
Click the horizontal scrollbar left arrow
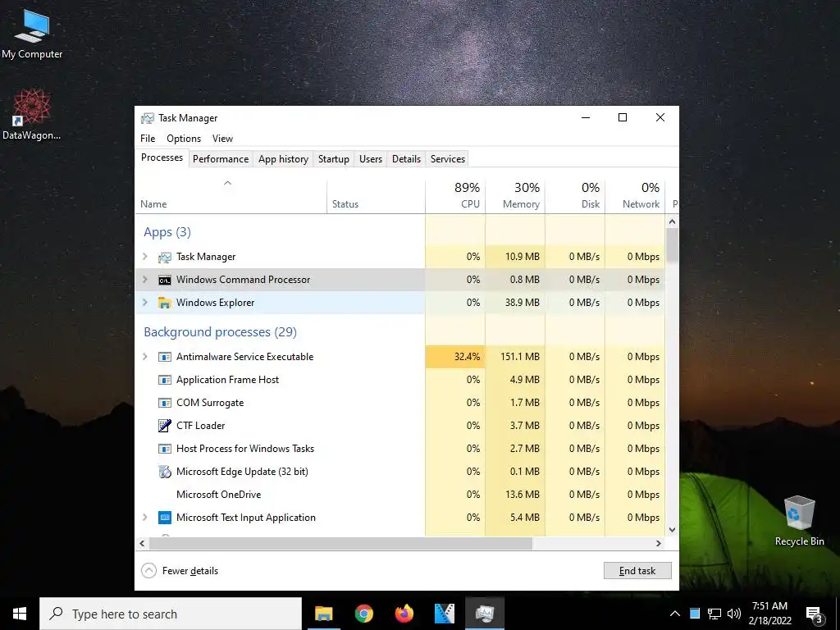pyautogui.click(x=142, y=543)
